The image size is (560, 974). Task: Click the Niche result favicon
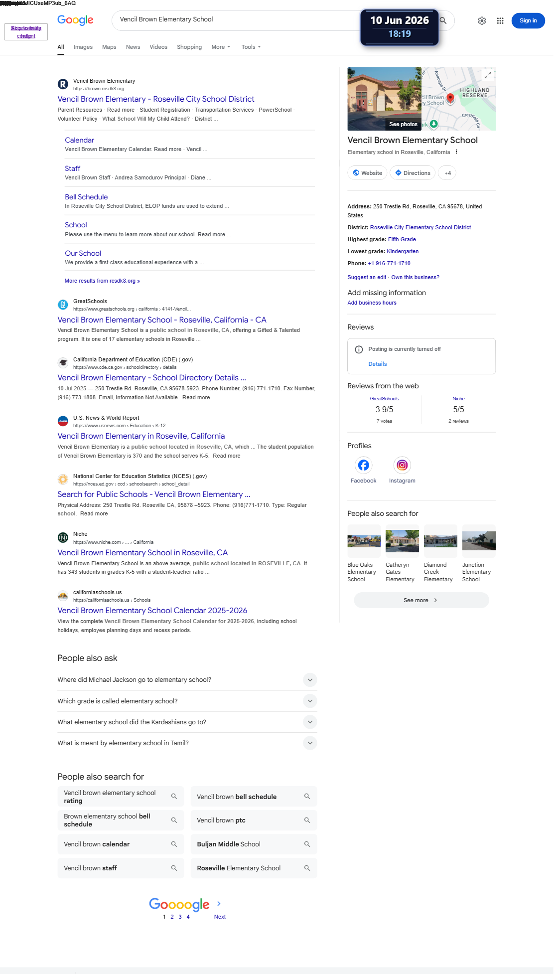(x=63, y=537)
